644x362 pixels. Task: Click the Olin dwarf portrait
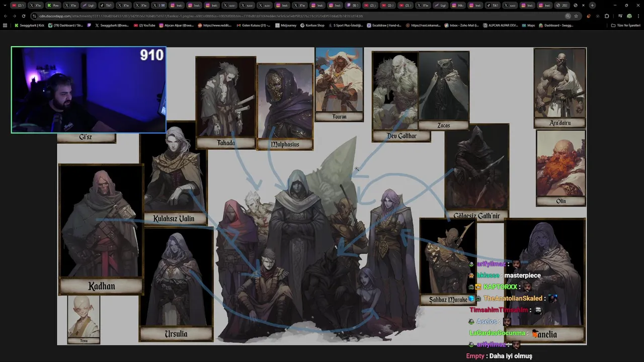click(561, 168)
